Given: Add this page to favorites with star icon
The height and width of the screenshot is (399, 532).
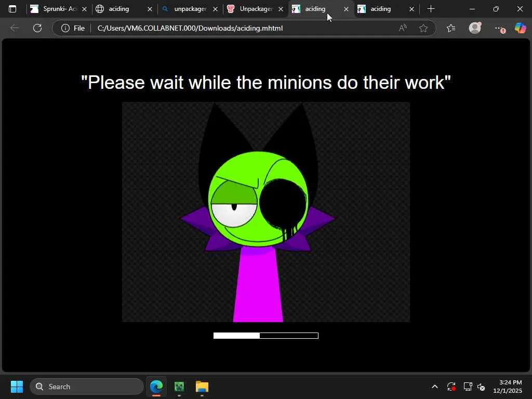Looking at the screenshot, I should click(x=423, y=28).
